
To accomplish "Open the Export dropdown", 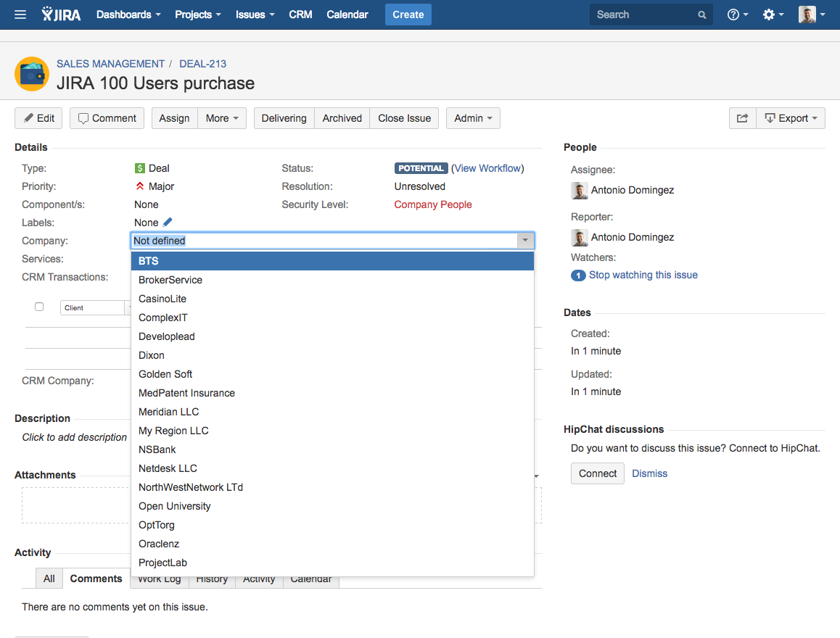I will (x=791, y=118).
